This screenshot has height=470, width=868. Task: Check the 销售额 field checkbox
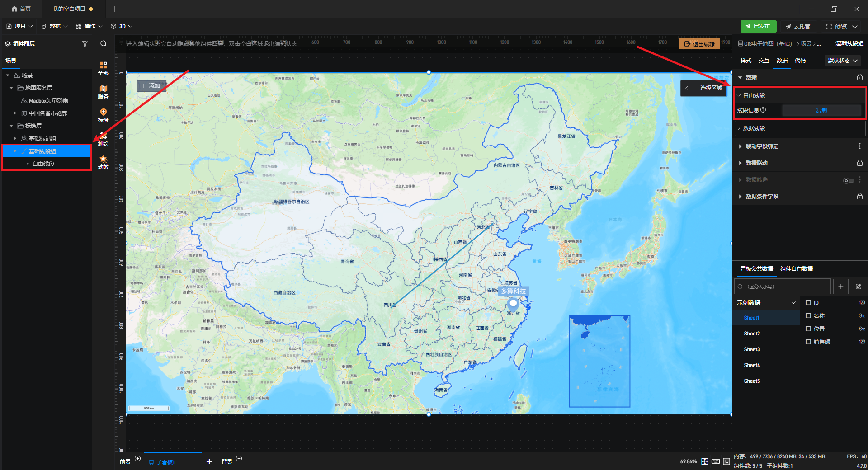coord(808,342)
